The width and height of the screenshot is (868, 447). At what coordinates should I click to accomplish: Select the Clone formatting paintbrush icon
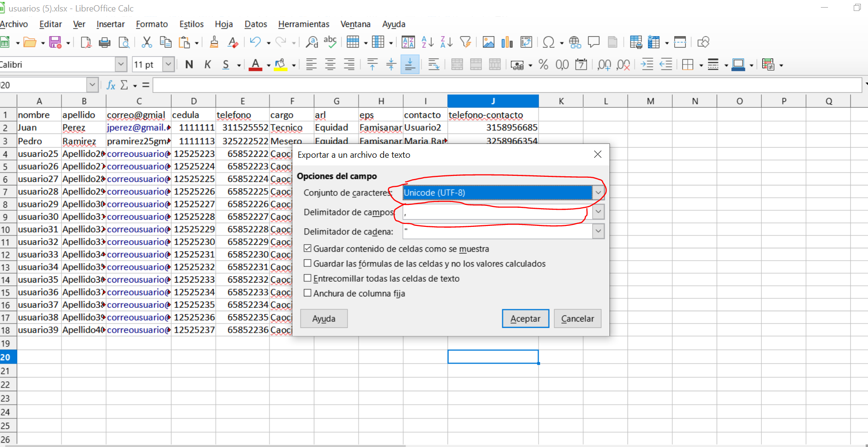coord(214,42)
